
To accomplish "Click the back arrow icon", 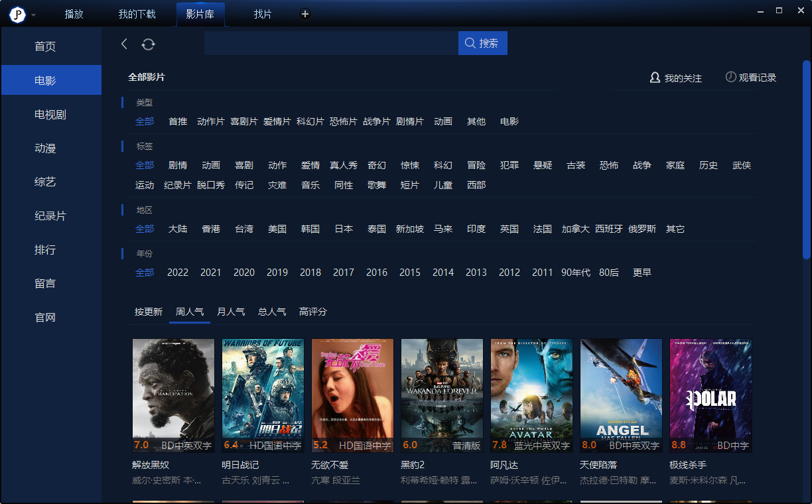I will pos(124,44).
